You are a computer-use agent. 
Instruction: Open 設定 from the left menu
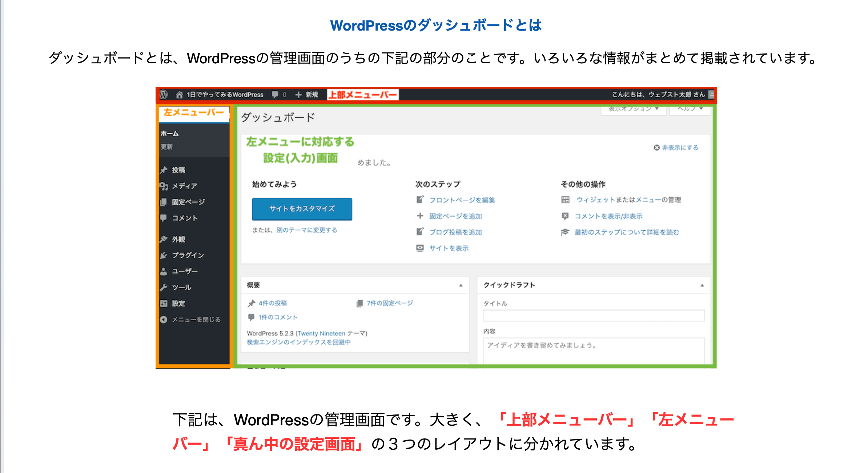coord(178,303)
